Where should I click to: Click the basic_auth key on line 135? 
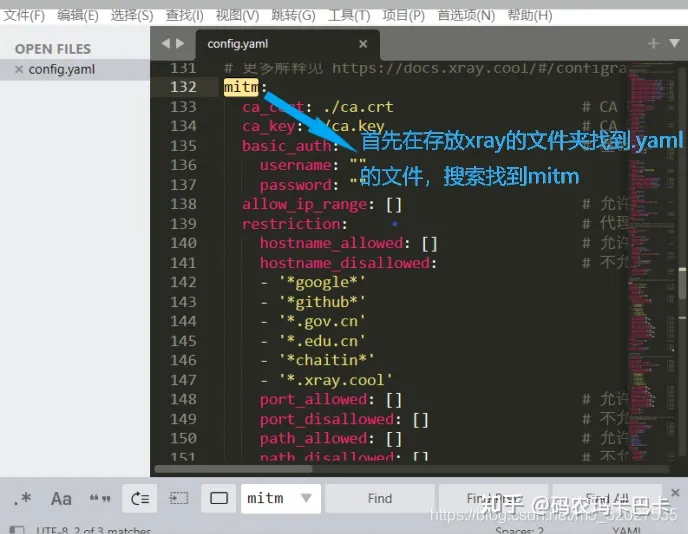tap(287, 146)
